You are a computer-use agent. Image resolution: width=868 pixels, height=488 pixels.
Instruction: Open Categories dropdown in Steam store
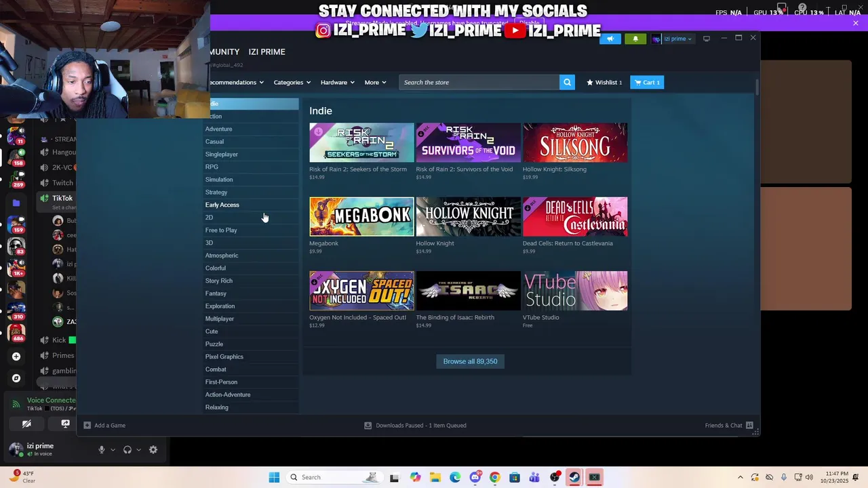292,82
